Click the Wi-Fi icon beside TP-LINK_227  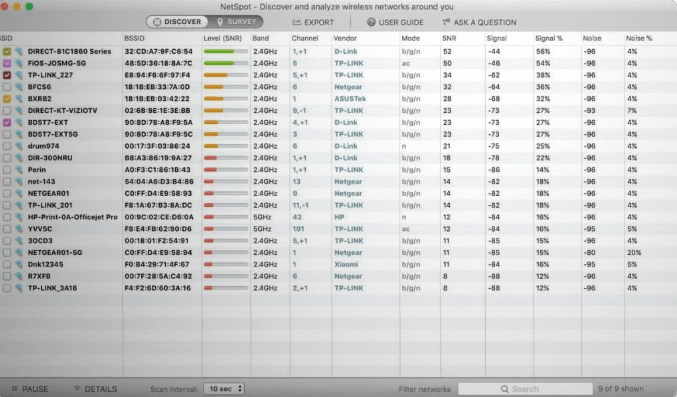tap(19, 75)
